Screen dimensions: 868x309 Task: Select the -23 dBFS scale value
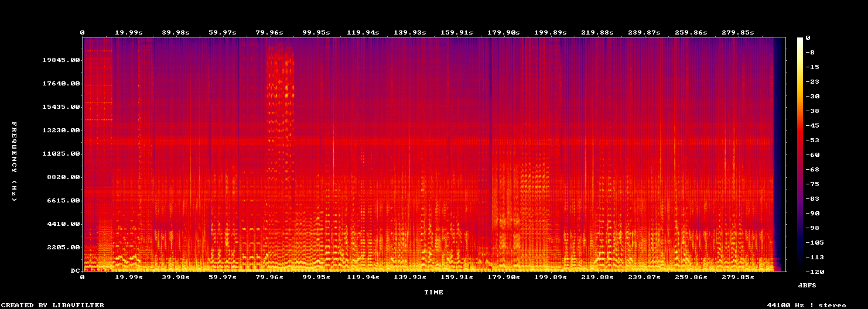(x=812, y=82)
